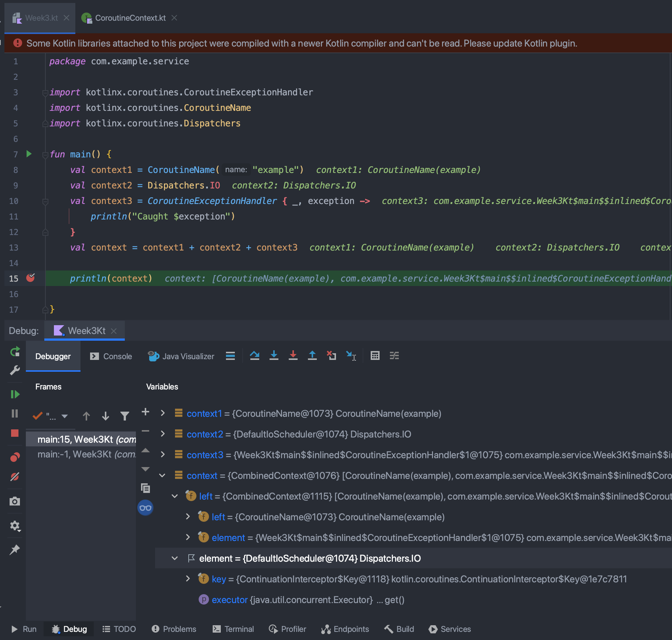Image resolution: width=672 pixels, height=640 pixels.
Task: Open Endpoints tool window
Action: click(x=345, y=629)
